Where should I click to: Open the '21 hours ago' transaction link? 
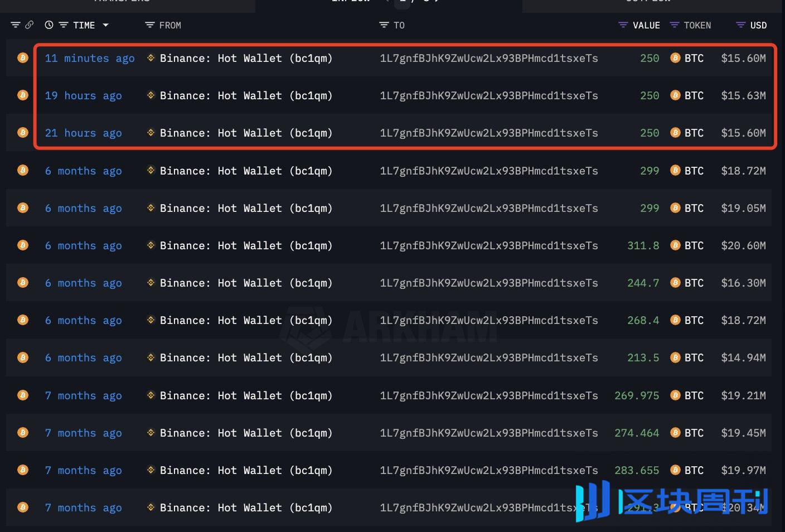point(84,133)
